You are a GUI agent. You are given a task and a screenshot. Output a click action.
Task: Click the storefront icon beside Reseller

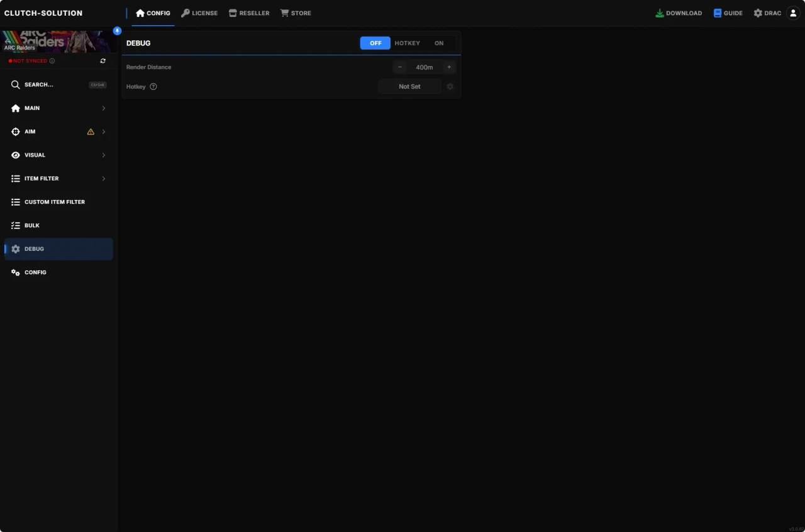pos(233,13)
